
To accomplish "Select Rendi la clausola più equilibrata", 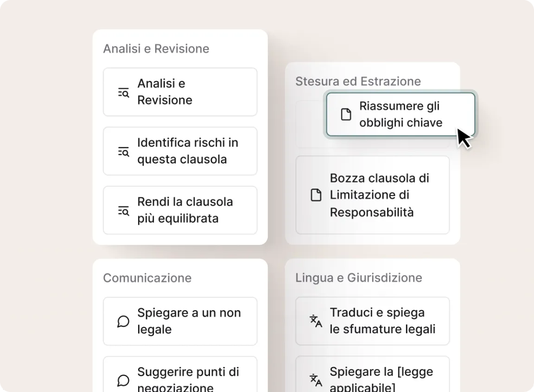I will click(x=180, y=210).
